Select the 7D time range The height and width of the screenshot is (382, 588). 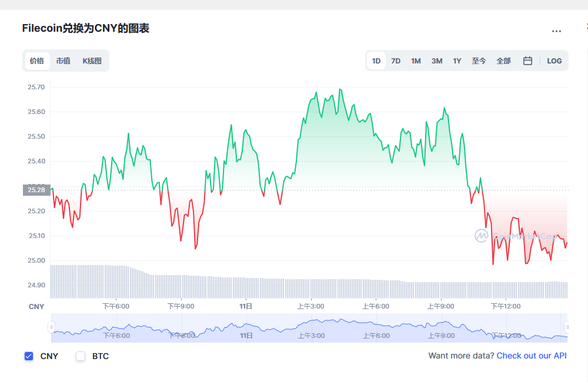pyautogui.click(x=396, y=61)
